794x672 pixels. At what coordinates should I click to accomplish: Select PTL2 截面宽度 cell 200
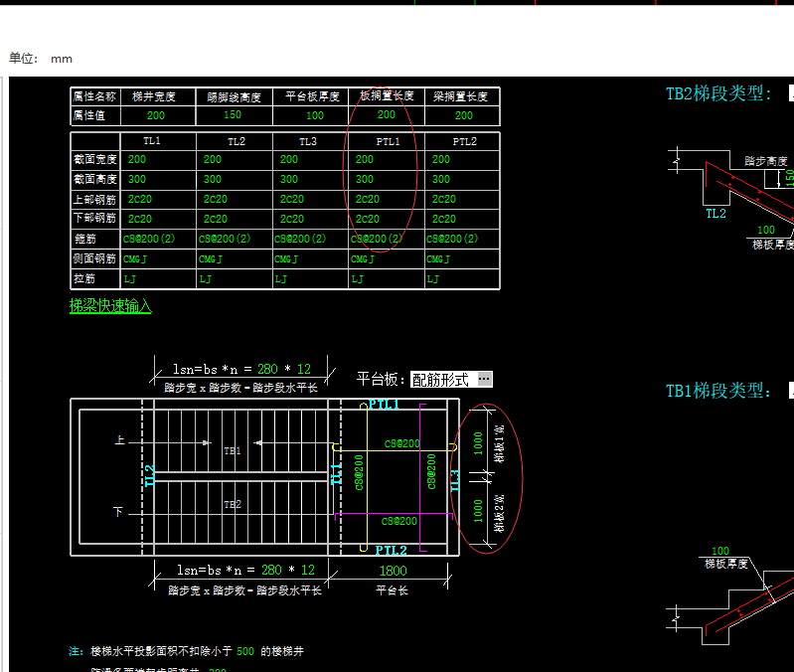[x=440, y=159]
